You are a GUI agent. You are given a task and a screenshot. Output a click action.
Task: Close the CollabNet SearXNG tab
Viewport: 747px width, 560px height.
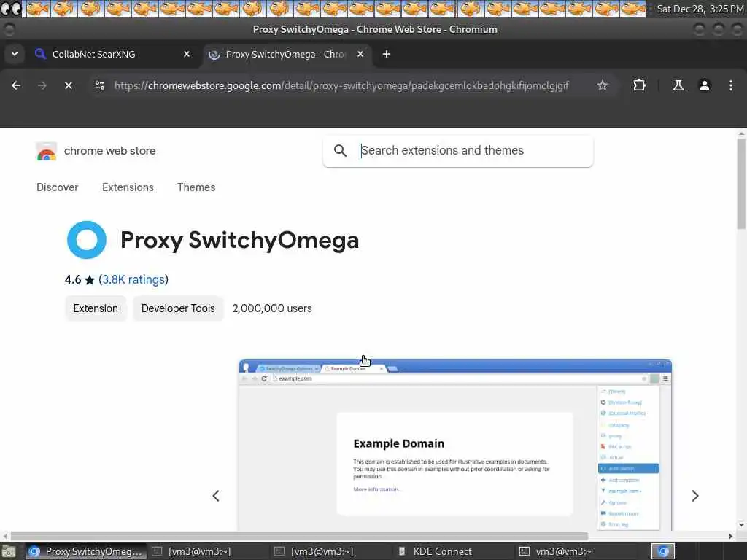click(x=187, y=54)
